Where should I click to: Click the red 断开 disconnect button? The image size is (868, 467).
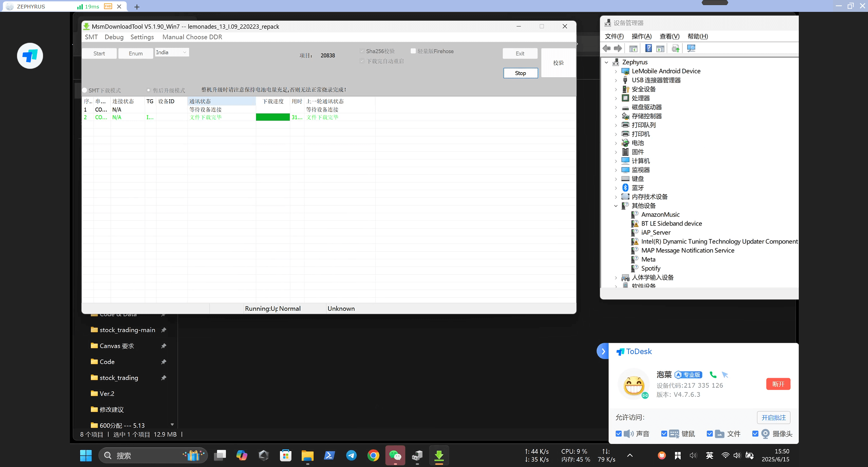click(x=778, y=384)
